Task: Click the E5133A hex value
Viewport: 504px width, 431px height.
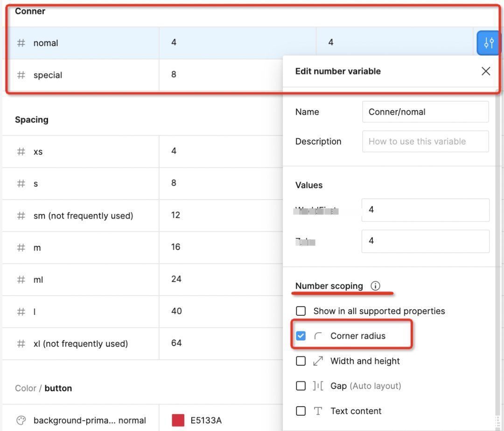Action: (x=206, y=420)
